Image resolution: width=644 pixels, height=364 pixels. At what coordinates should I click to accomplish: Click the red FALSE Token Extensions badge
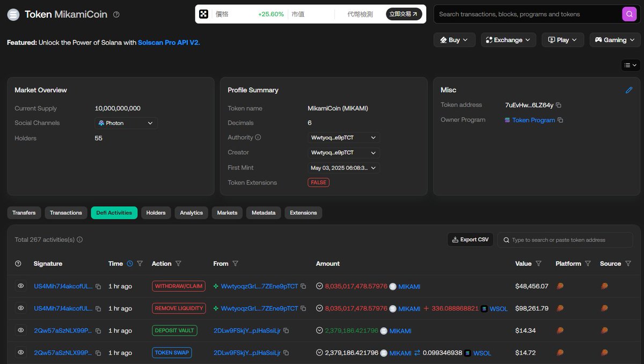(319, 183)
